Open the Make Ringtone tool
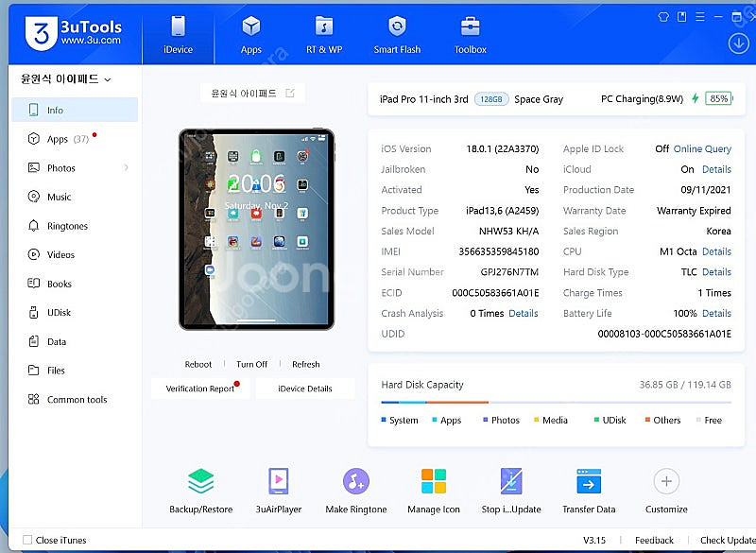The height and width of the screenshot is (553, 756). point(356,491)
